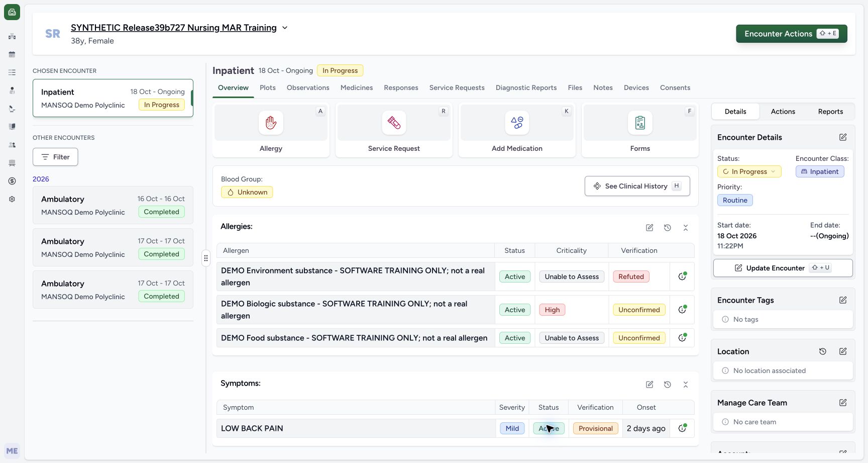Click the Add Medication pills icon
Image resolution: width=868 pixels, height=463 pixels.
[x=517, y=123]
